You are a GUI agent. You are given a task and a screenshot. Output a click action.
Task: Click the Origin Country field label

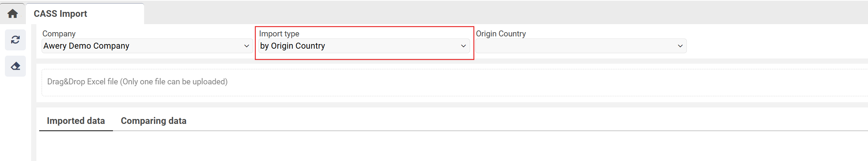[x=501, y=34]
